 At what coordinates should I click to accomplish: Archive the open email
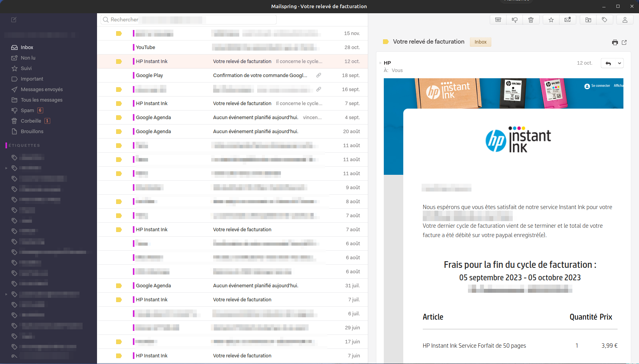pos(498,20)
